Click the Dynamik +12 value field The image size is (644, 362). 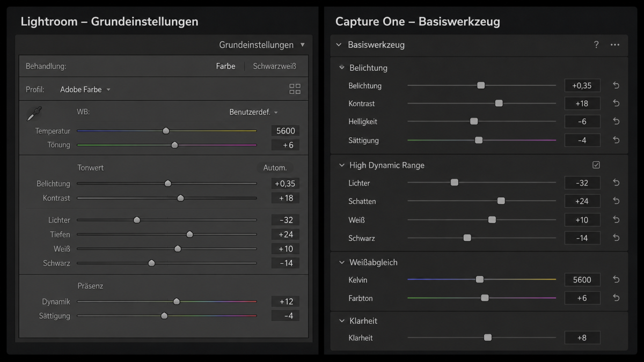pyautogui.click(x=286, y=301)
